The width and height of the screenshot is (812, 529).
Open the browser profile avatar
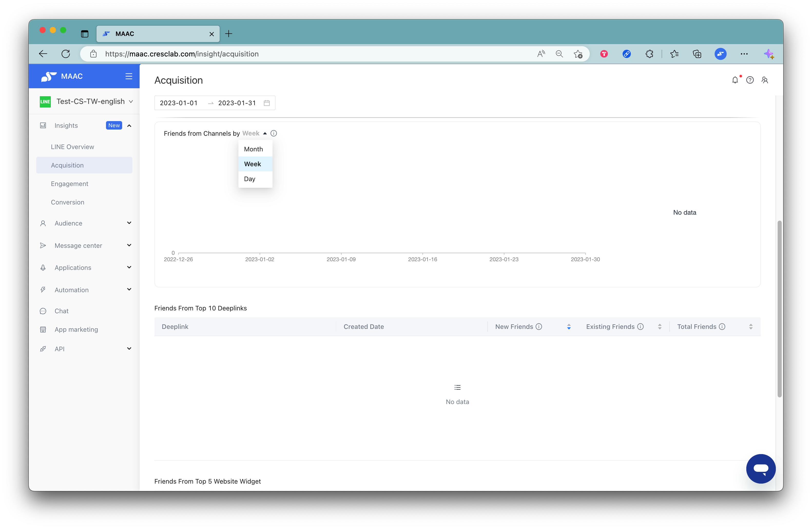(x=721, y=54)
